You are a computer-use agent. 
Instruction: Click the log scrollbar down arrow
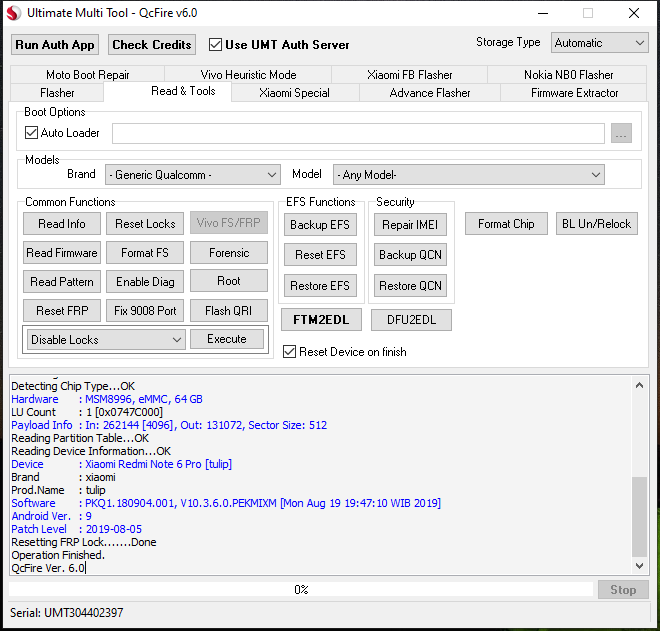(639, 566)
